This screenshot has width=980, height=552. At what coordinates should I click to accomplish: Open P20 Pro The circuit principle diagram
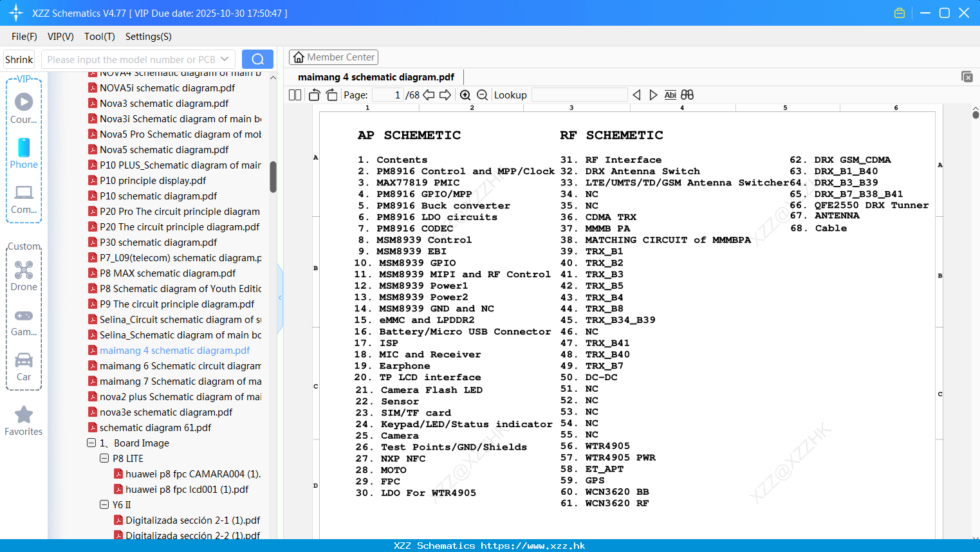pos(180,211)
